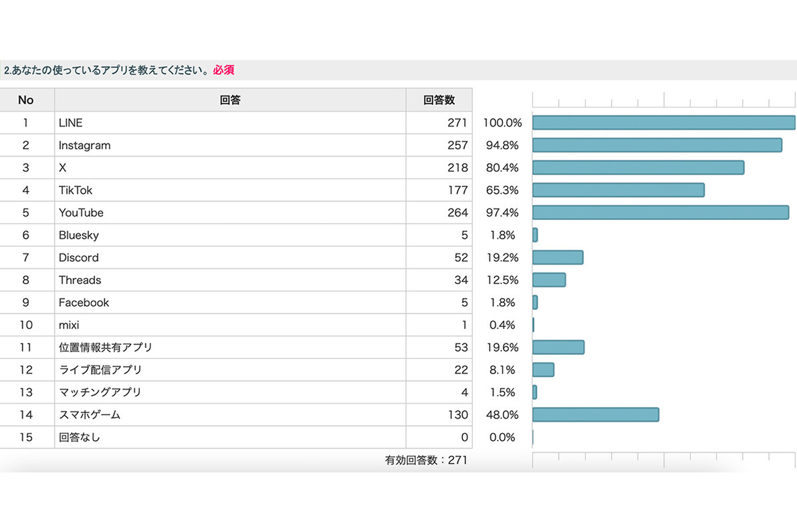Click the Facebook answer cell

pyautogui.click(x=84, y=303)
